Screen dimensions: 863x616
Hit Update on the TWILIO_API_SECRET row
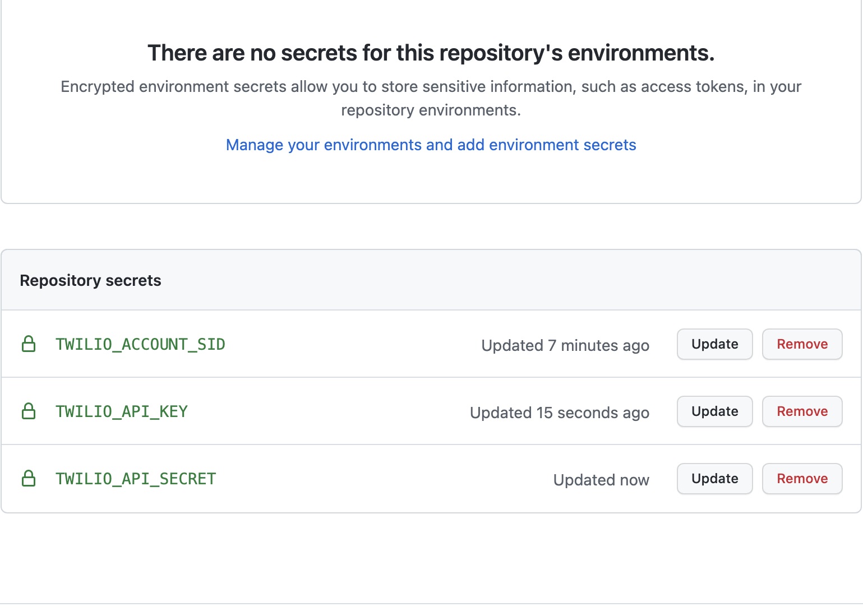(714, 479)
